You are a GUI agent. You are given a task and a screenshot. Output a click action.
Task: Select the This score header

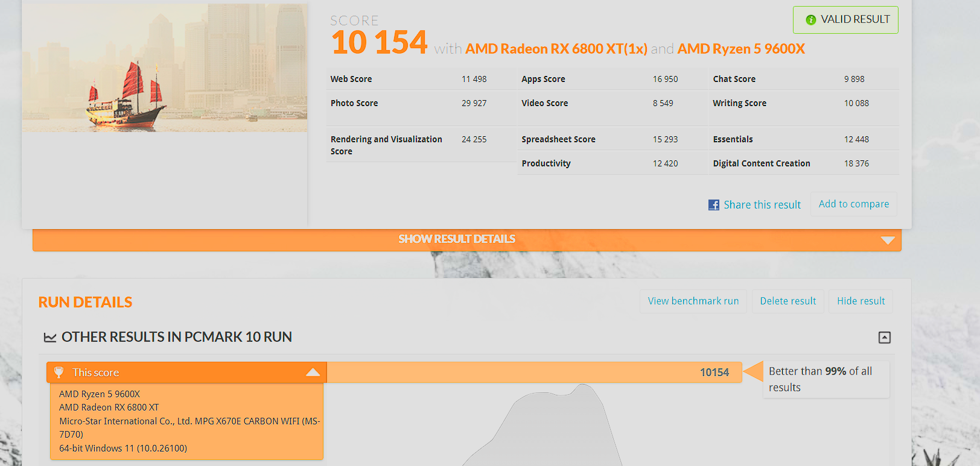click(x=186, y=373)
